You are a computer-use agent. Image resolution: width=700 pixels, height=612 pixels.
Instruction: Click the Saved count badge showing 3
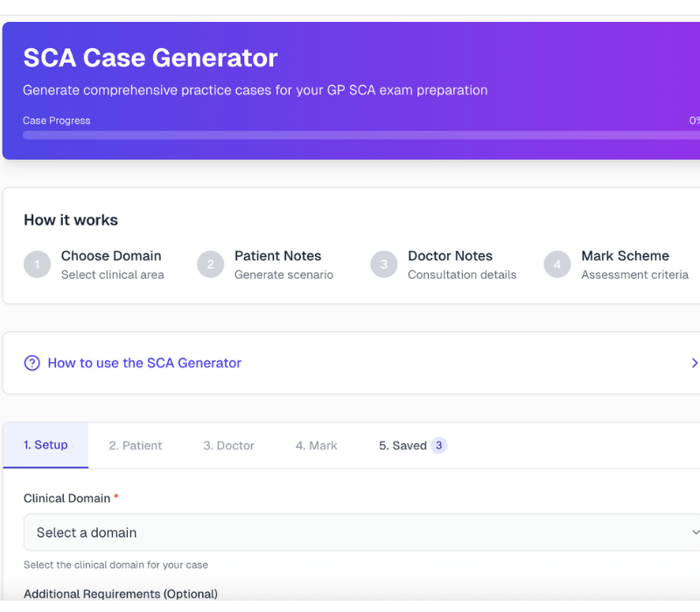[438, 446]
